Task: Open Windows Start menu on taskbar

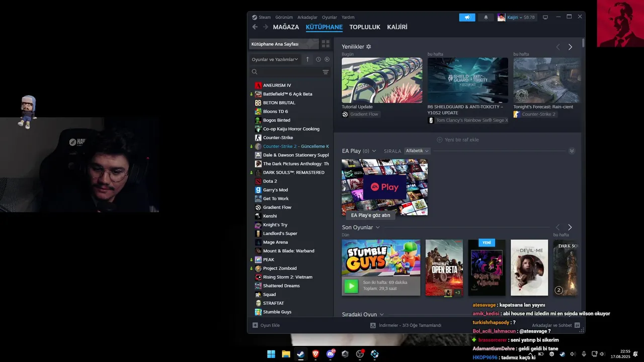Action: click(271, 354)
